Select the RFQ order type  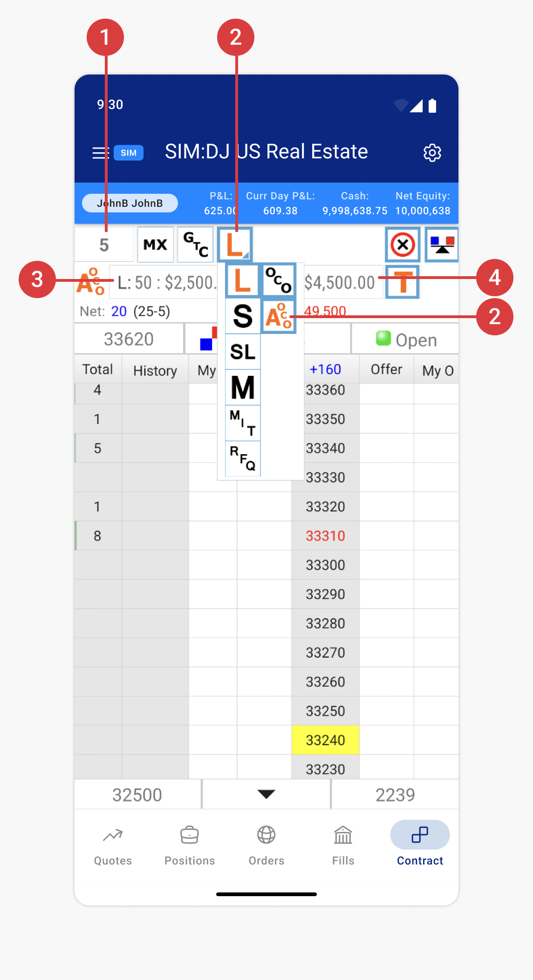[243, 458]
